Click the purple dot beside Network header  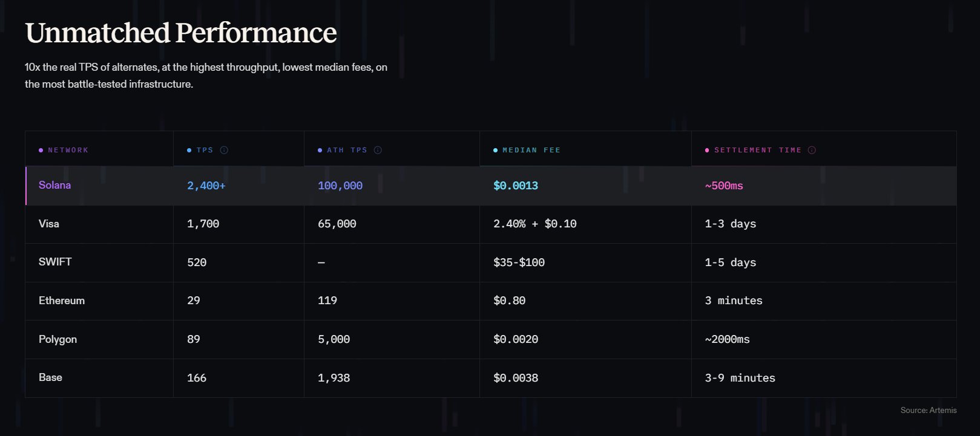[x=41, y=150]
